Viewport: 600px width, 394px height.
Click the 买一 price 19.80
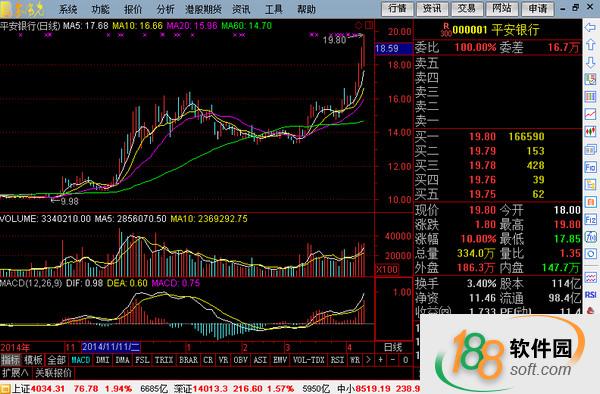pyautogui.click(x=483, y=137)
